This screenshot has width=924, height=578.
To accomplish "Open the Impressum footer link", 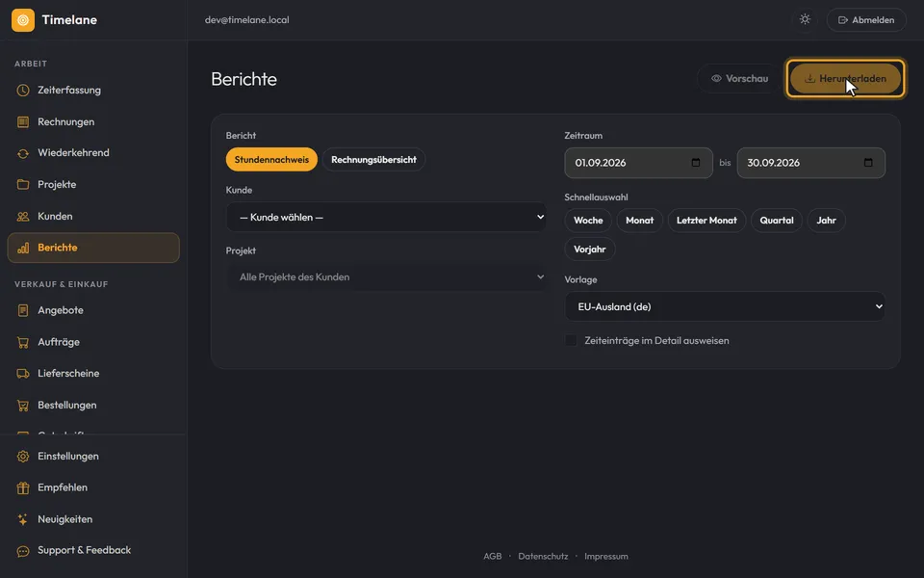I will 606,556.
